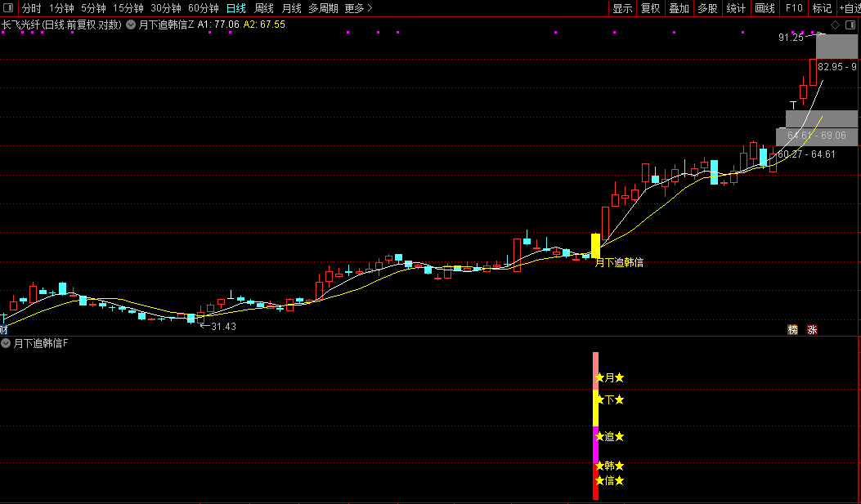Open the 更多 periods dropdown
The height and width of the screenshot is (504, 861).
pos(358,8)
